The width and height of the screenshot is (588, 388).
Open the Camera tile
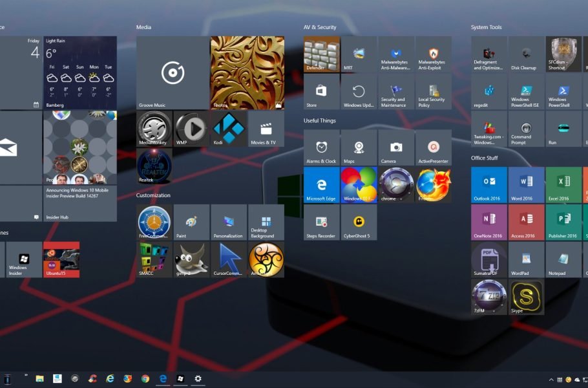(x=396, y=147)
